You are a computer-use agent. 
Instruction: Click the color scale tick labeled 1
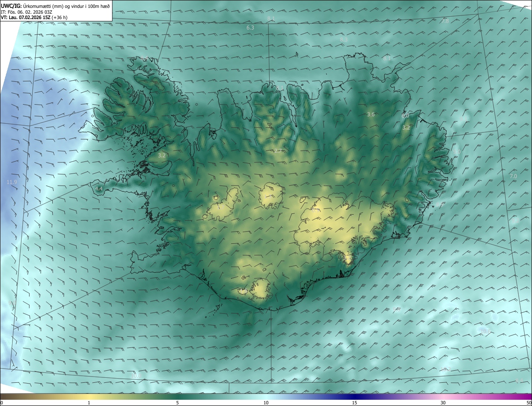[x=89, y=403]
